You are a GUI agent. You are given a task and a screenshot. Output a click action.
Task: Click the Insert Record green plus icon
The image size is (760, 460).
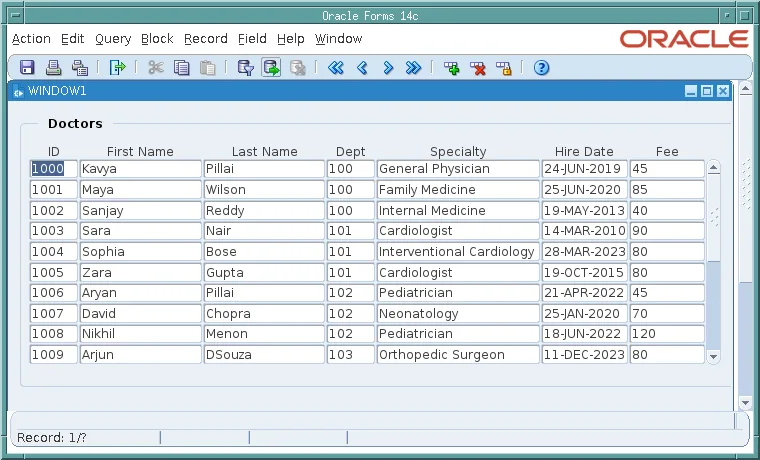pyautogui.click(x=452, y=67)
